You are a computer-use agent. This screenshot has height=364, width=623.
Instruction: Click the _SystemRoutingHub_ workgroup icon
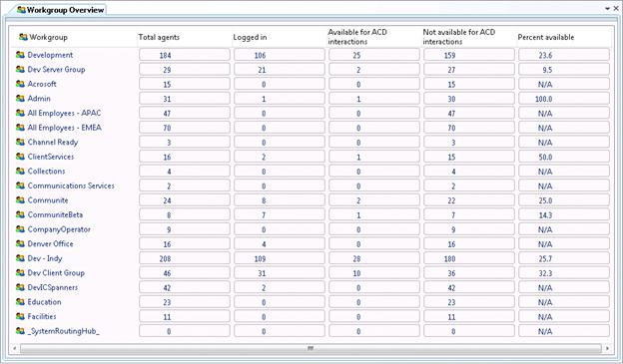click(20, 331)
